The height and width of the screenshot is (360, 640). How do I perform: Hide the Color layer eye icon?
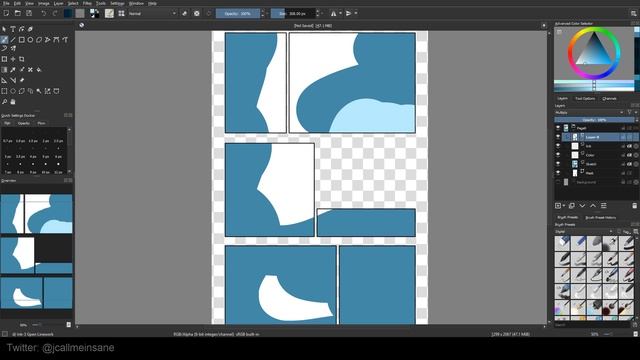click(558, 155)
